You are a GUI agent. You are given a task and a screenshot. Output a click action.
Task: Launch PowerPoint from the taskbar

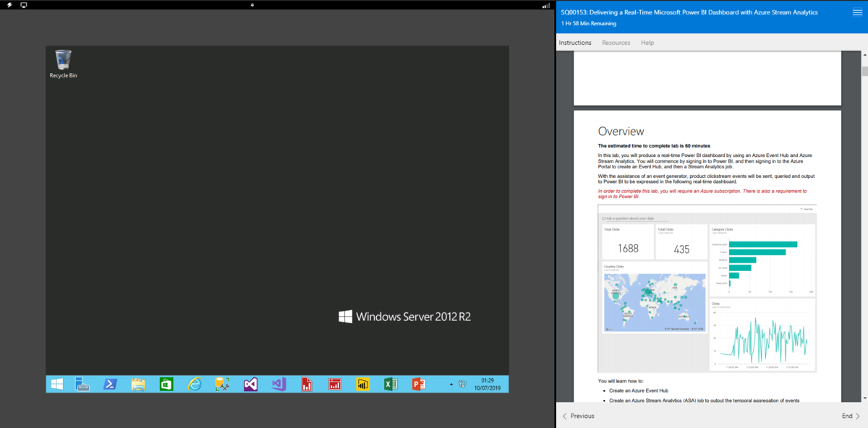(418, 384)
